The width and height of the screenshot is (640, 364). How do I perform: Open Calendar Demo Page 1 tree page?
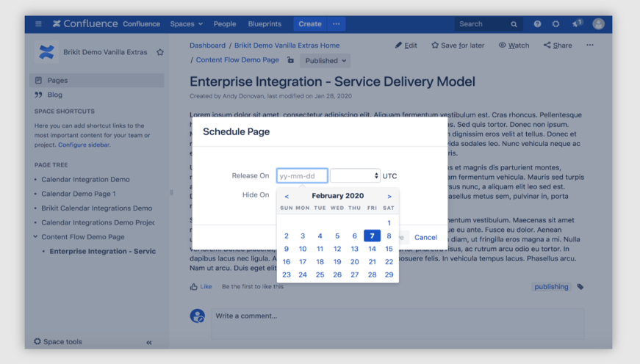coord(79,194)
